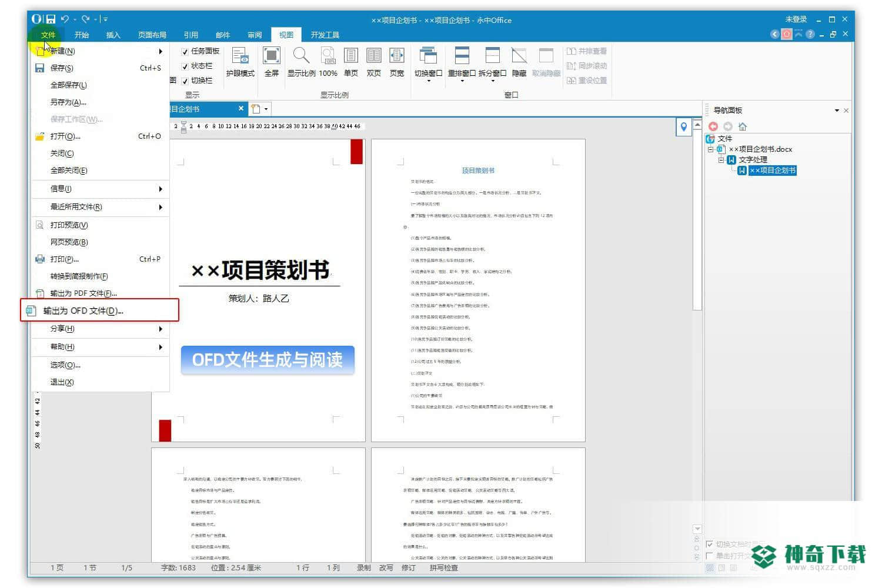Click the red home icon in ribbon corner
882x588 pixels.
click(x=787, y=35)
